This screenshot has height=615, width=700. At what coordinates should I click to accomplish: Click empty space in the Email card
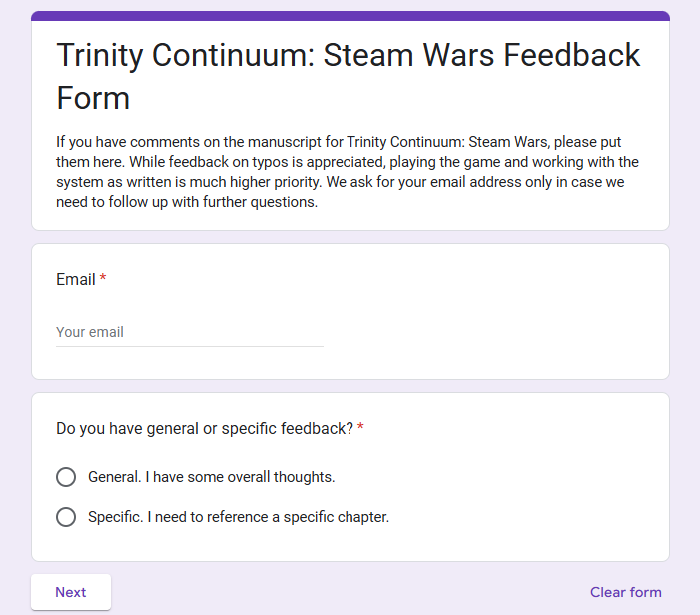(499, 319)
